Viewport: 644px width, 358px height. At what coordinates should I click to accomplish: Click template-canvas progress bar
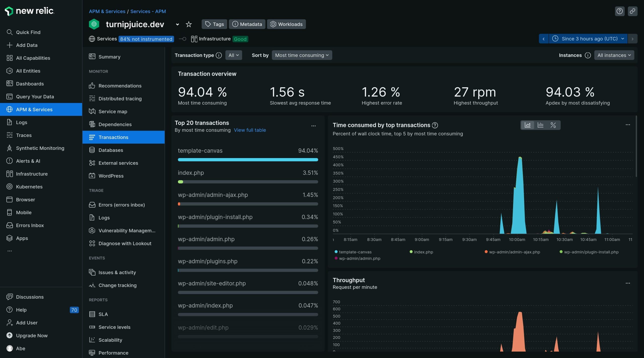click(x=248, y=160)
